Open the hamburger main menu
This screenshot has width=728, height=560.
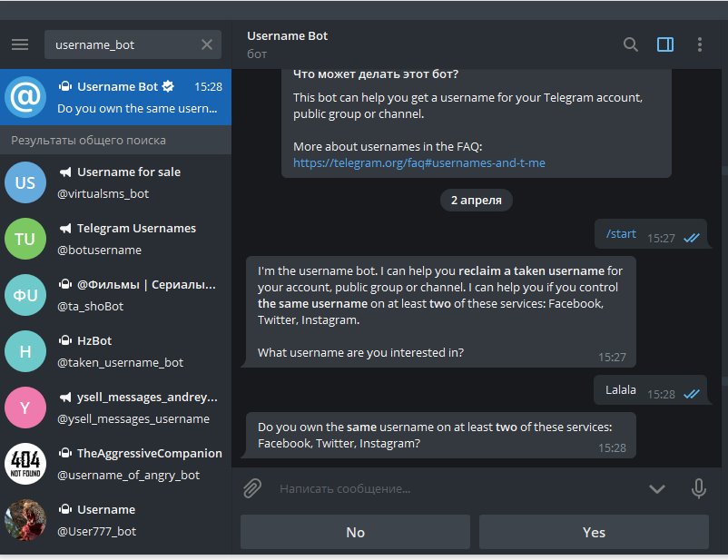pos(20,44)
